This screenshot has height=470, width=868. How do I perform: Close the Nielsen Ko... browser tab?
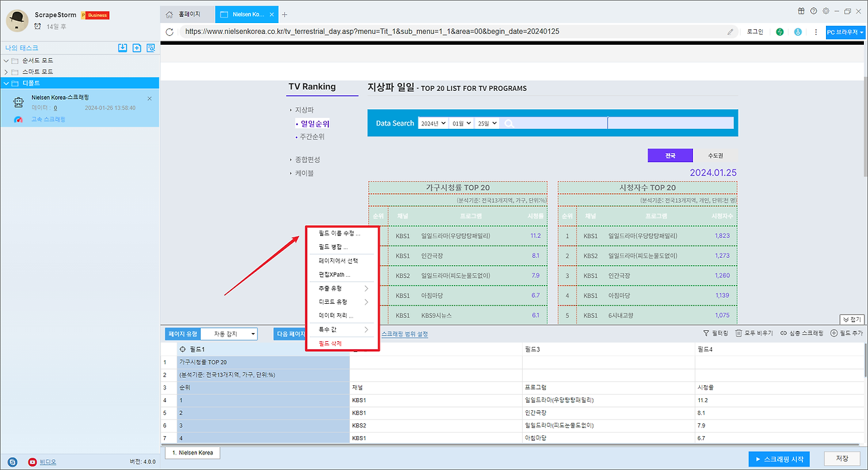[x=272, y=14]
